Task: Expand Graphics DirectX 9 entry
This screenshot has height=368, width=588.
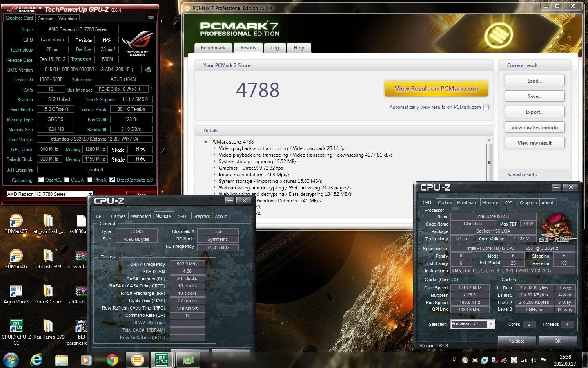Action: click(x=214, y=168)
